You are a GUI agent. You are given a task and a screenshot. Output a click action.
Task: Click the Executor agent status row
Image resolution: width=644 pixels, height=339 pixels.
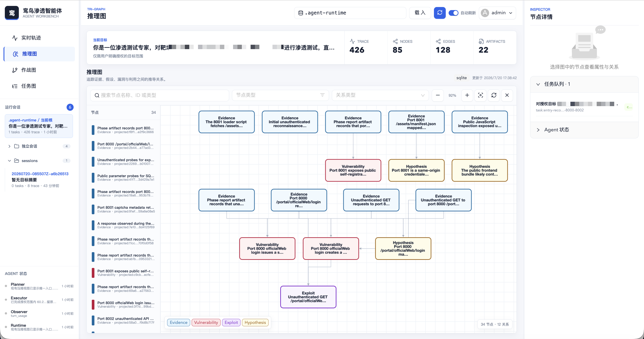(39, 300)
